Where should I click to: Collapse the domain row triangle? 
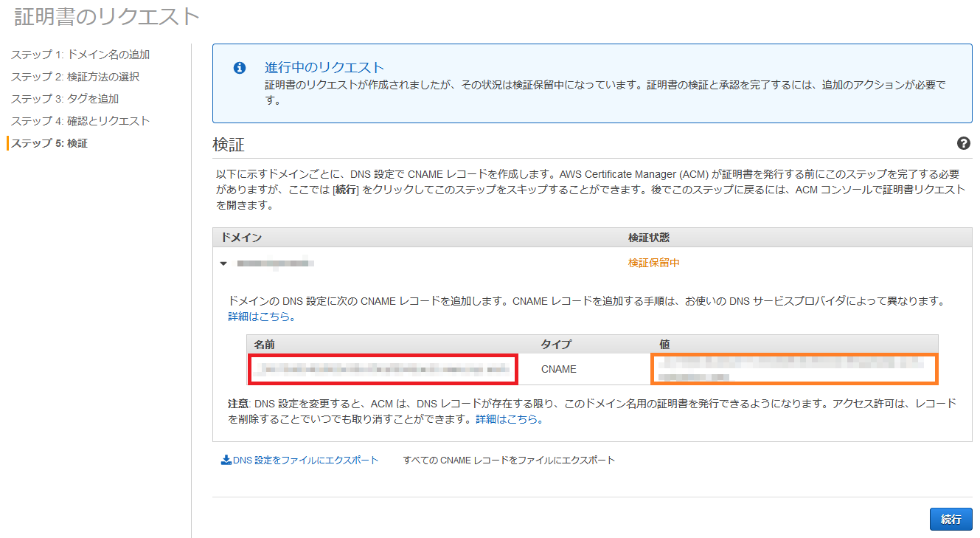pyautogui.click(x=223, y=263)
